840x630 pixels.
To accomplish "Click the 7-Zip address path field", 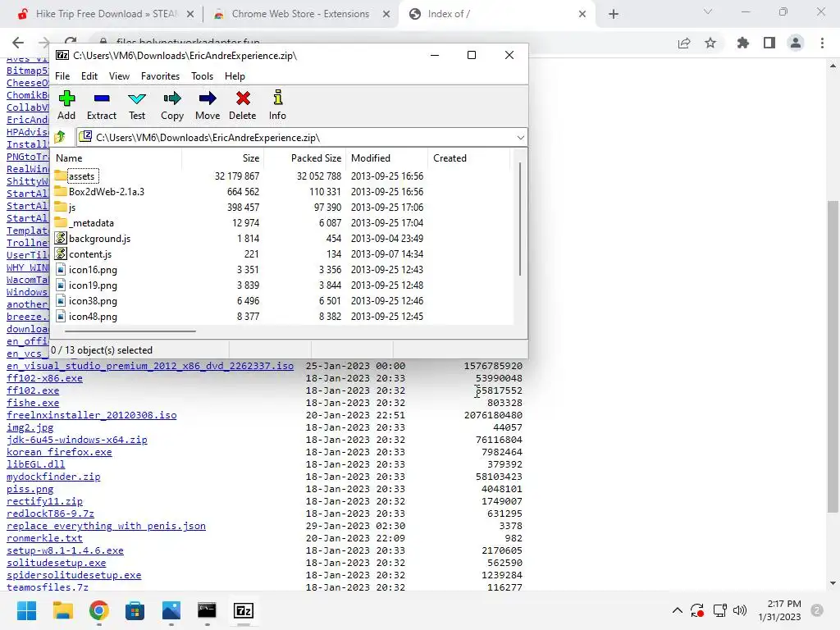I will pos(302,138).
